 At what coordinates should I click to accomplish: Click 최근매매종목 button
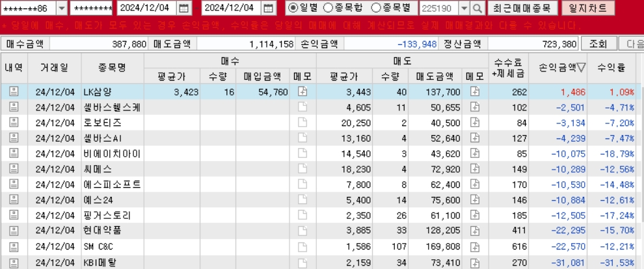[522, 8]
